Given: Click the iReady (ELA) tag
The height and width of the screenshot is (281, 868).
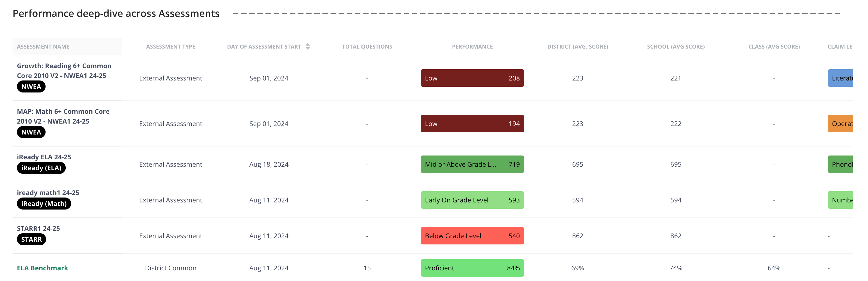Looking at the screenshot, I should 41,168.
